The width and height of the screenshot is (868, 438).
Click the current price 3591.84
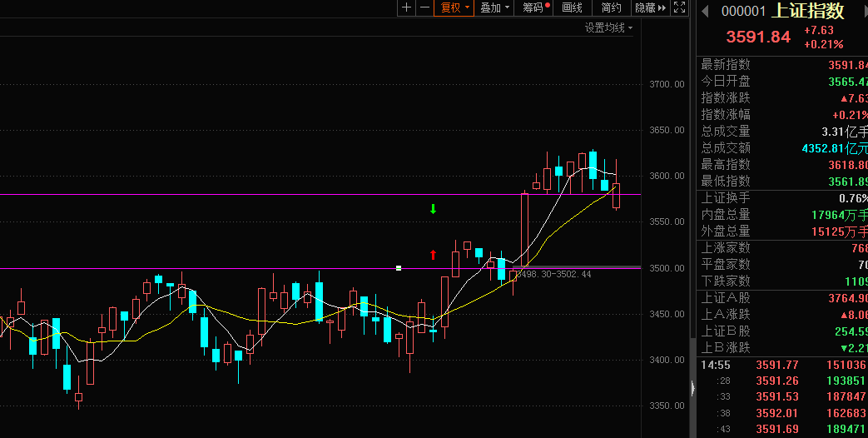click(758, 37)
